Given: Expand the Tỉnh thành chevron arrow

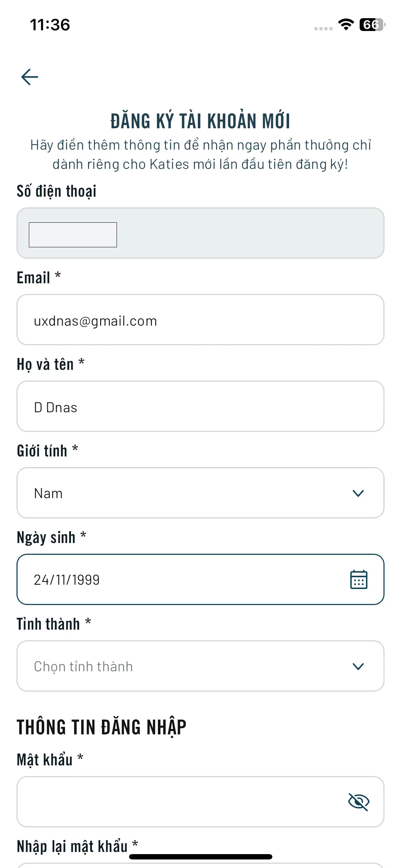Looking at the screenshot, I should pyautogui.click(x=358, y=666).
